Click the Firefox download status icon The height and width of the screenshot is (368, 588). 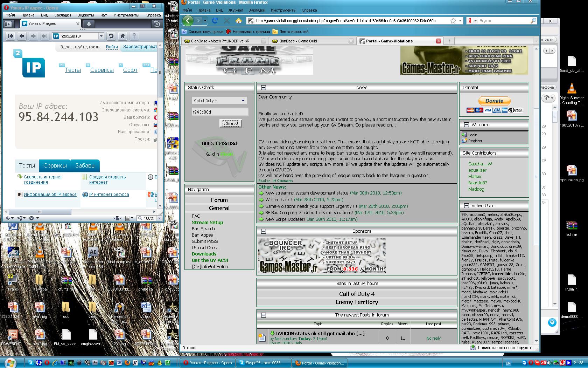click(x=473, y=348)
